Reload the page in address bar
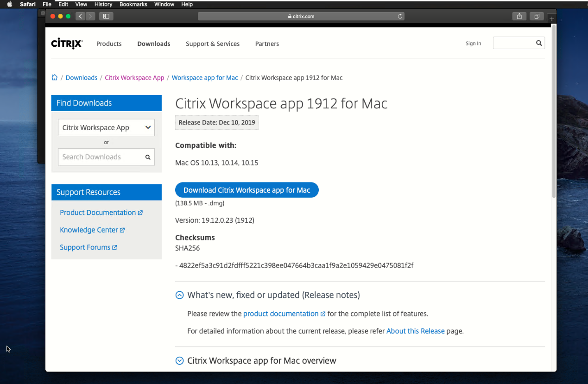This screenshot has width=588, height=384. (400, 16)
